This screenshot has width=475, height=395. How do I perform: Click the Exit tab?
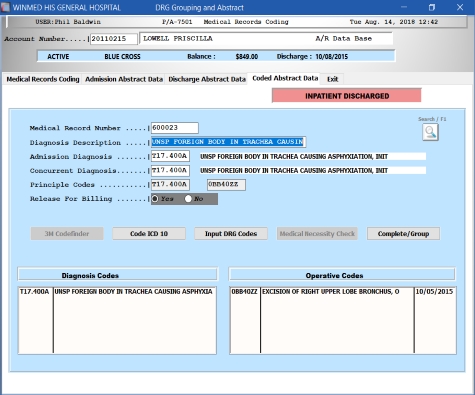pyautogui.click(x=332, y=79)
